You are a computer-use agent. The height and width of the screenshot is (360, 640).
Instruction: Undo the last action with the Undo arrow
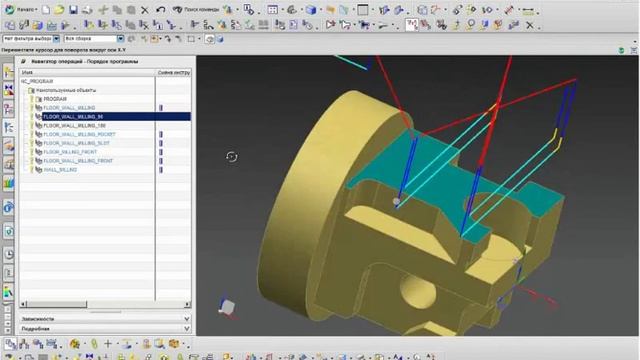160,10
